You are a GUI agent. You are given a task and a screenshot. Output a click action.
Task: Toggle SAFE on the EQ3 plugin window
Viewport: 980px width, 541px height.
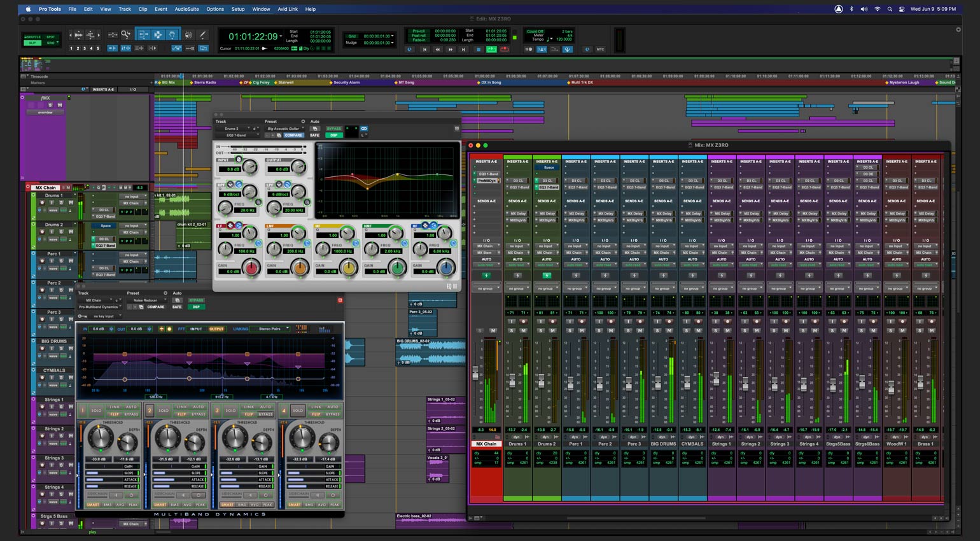pos(314,136)
